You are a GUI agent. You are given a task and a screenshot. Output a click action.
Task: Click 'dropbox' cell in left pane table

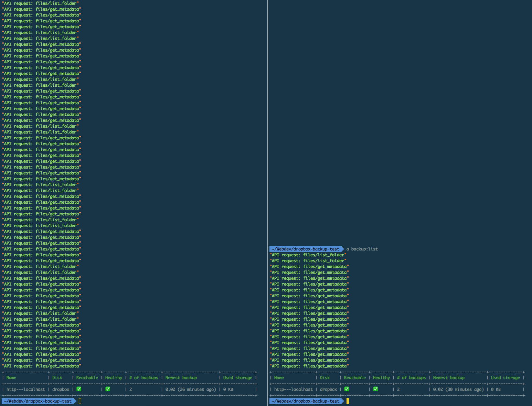61,389
